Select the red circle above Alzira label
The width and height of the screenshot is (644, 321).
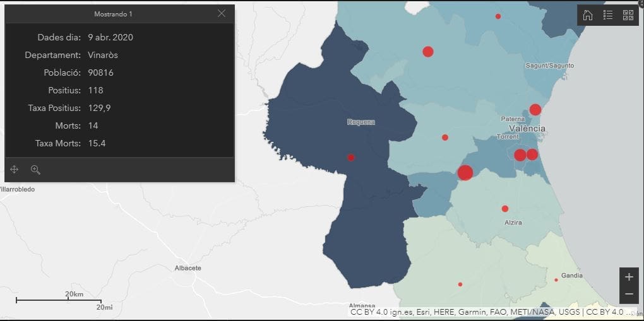pyautogui.click(x=505, y=209)
